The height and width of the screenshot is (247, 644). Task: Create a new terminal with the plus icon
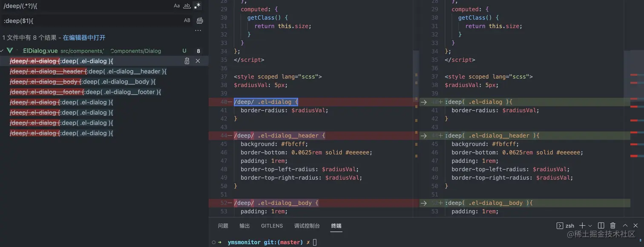click(582, 225)
